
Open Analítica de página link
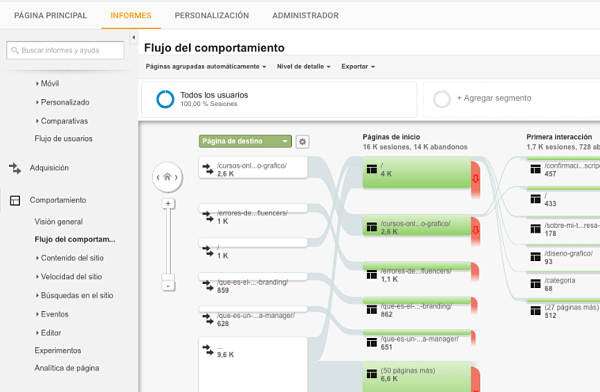click(67, 368)
